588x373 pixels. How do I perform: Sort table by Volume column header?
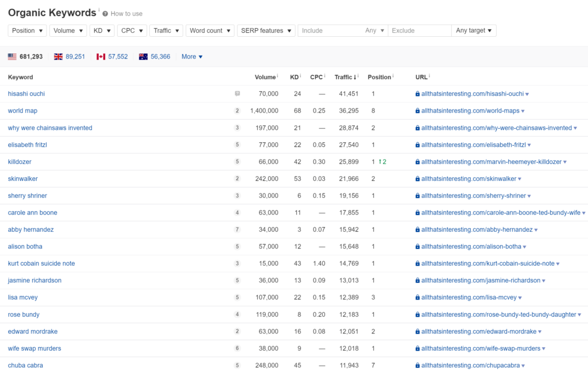click(x=265, y=77)
